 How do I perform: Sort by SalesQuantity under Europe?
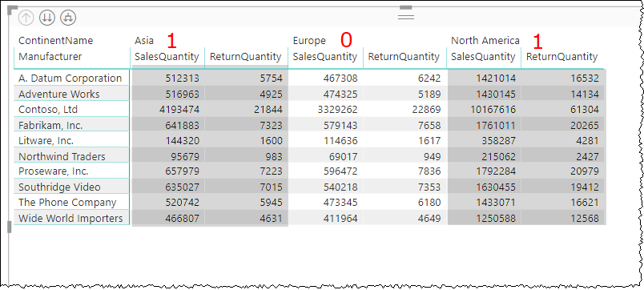(325, 56)
